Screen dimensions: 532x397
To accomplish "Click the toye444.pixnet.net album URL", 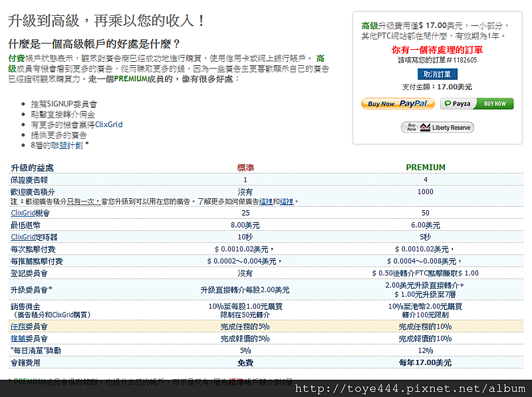I will click(410, 388).
